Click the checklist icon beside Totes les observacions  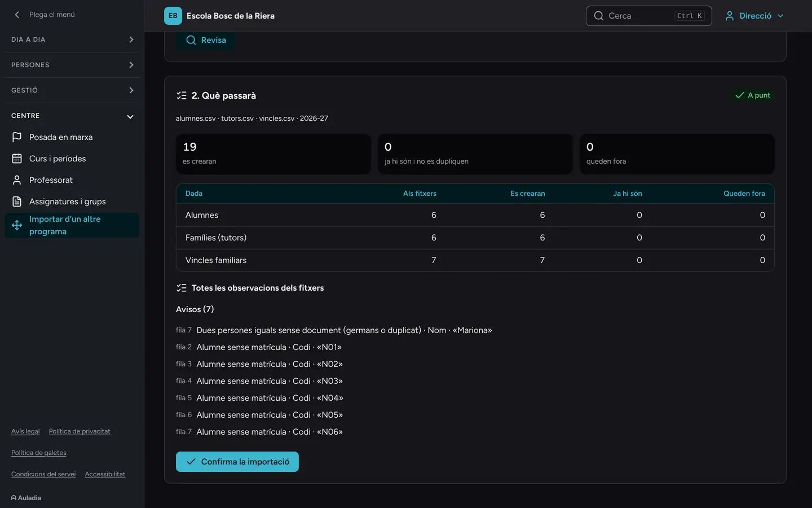(x=182, y=288)
